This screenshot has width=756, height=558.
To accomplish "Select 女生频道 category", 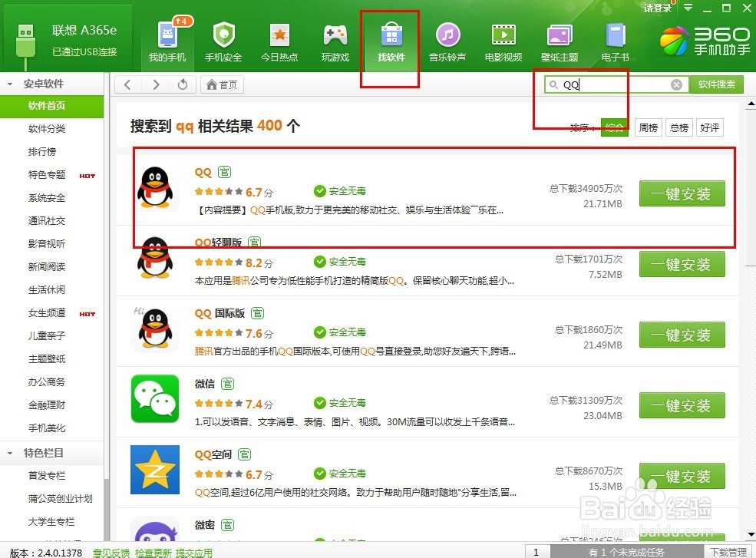I will 47,312.
